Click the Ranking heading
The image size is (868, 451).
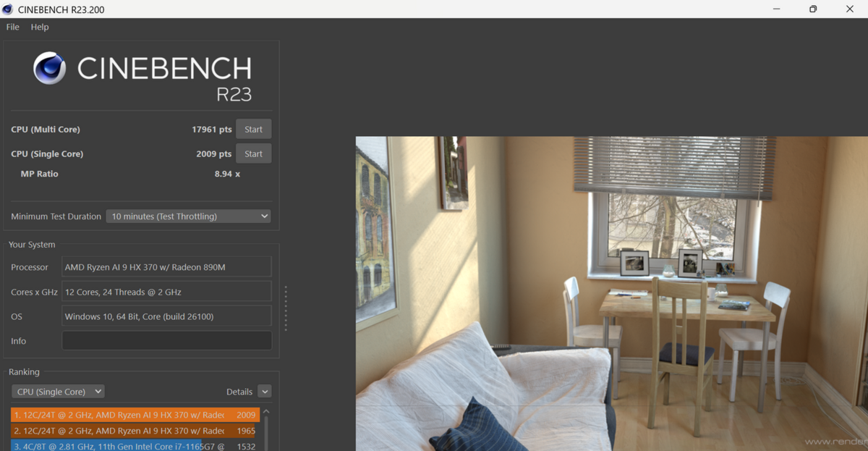pyautogui.click(x=24, y=372)
